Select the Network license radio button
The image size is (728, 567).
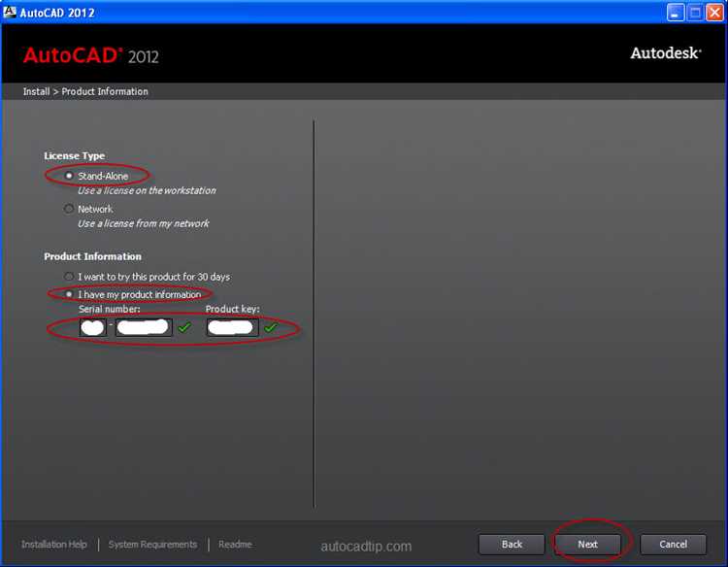pos(69,209)
